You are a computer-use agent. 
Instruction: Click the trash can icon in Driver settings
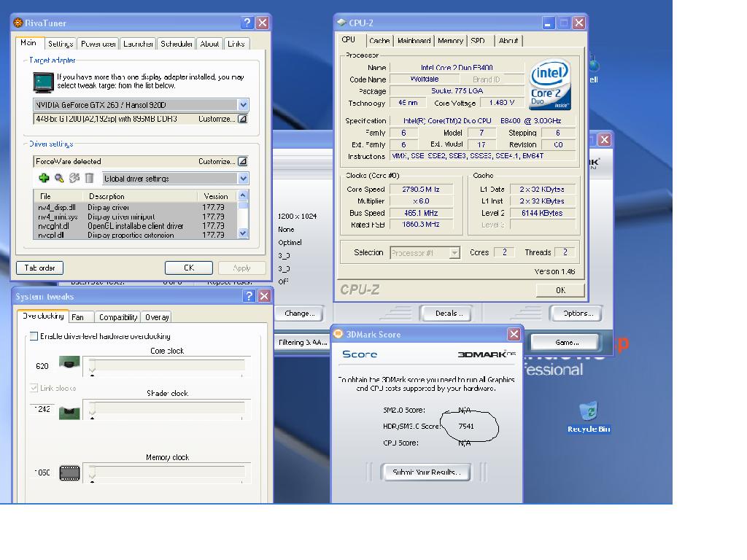coord(89,178)
